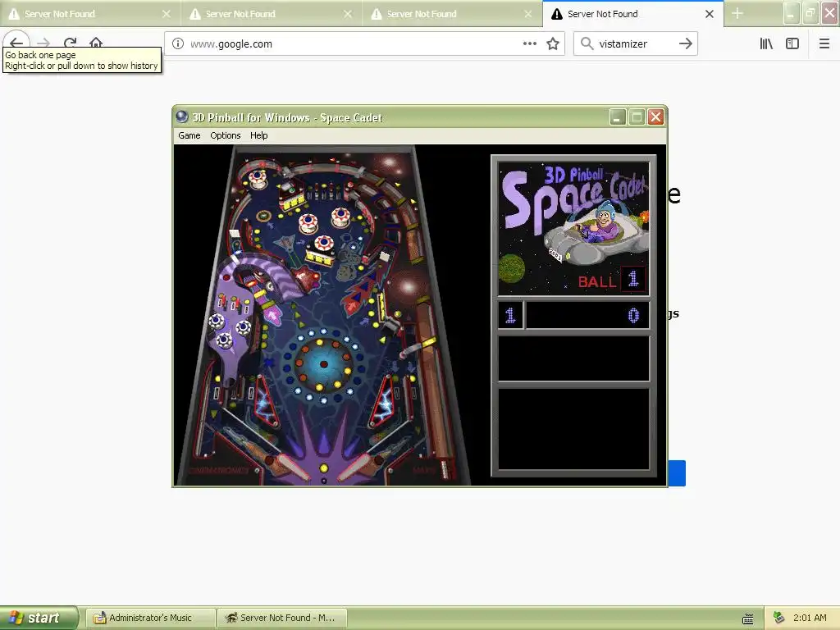Click the www.google.com address field
This screenshot has height=630, width=840.
tap(354, 44)
